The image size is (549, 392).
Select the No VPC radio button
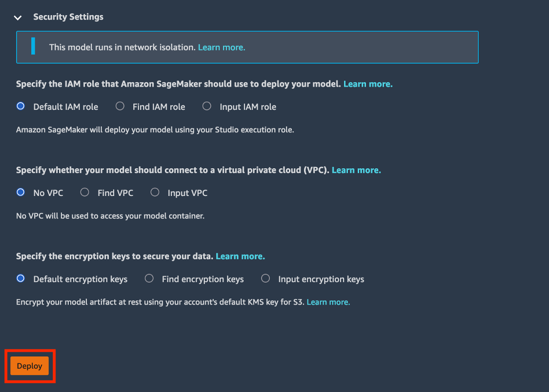[20, 193]
